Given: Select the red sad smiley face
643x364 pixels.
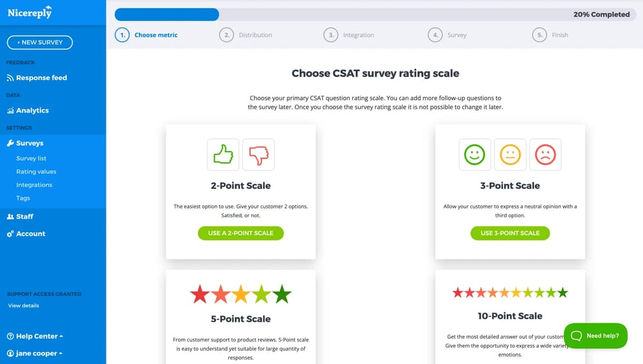Looking at the screenshot, I should 545,154.
